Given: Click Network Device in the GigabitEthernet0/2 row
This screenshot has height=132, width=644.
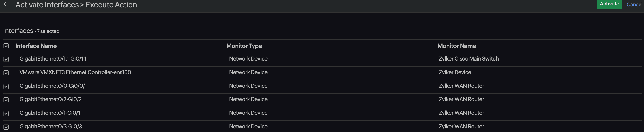Looking at the screenshot, I should [x=248, y=99].
